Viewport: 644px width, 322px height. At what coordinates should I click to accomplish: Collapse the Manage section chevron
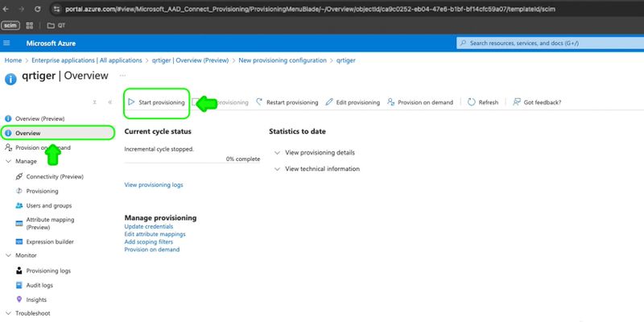(x=8, y=162)
